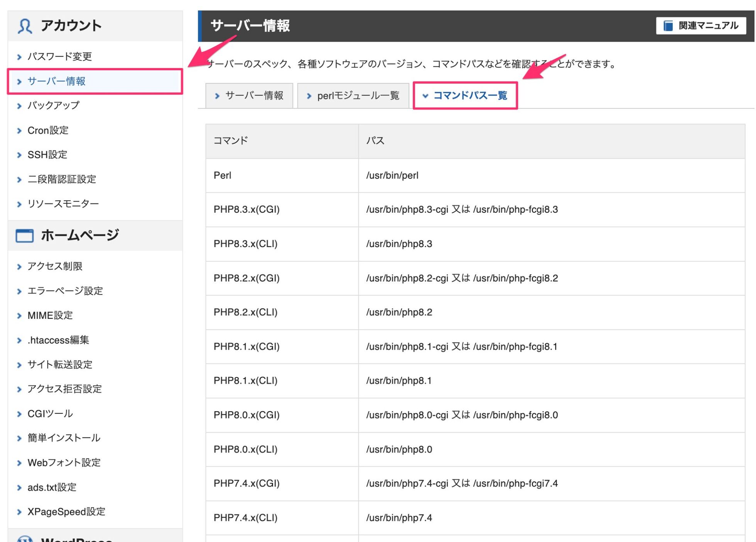Open the 関連マニュアル button
Viewport: 756px width, 542px height.
[701, 26]
